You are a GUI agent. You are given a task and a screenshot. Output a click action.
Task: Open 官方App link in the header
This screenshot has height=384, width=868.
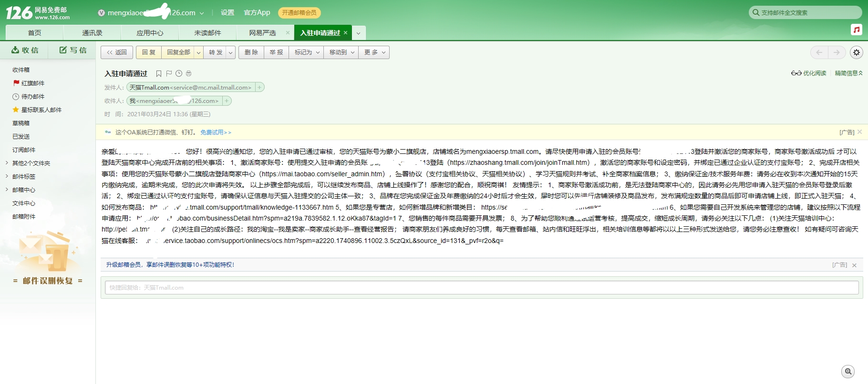(257, 12)
